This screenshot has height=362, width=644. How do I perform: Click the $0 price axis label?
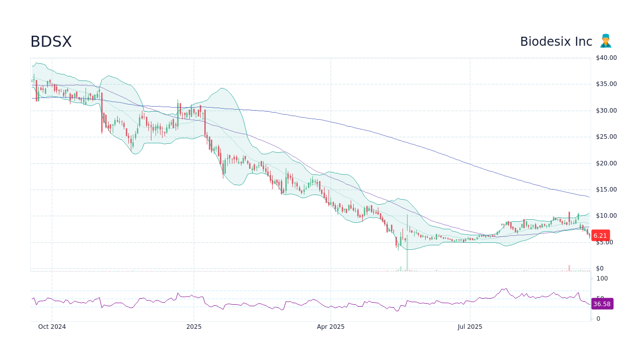tap(600, 268)
